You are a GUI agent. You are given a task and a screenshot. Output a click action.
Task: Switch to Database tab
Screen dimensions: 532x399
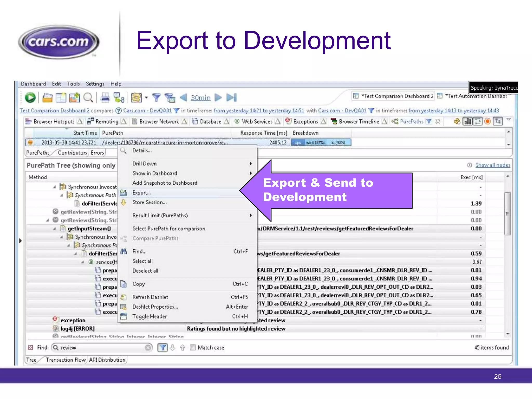tap(210, 122)
